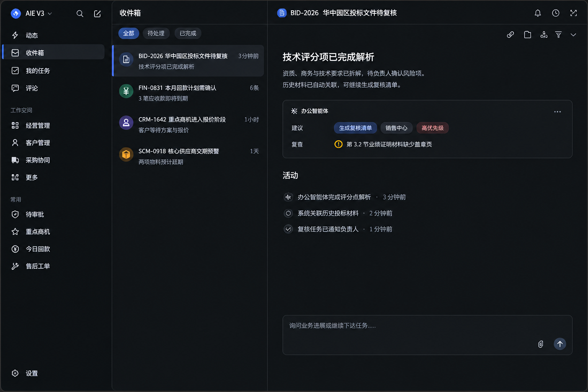Select the FIN-0831 本月回款计划需确认 message
The width and height of the screenshot is (588, 392).
[x=188, y=93]
